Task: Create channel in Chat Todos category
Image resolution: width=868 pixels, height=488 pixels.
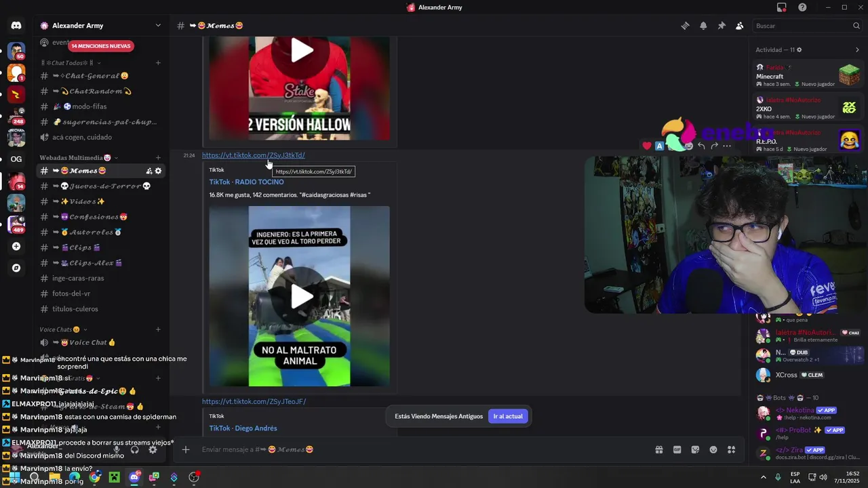Action: (x=158, y=63)
